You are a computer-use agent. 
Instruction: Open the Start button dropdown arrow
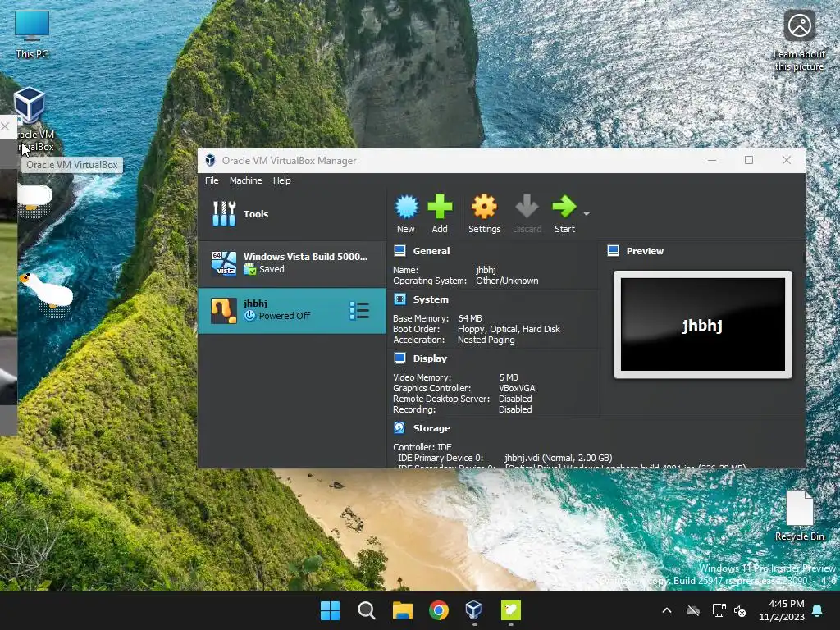point(587,214)
